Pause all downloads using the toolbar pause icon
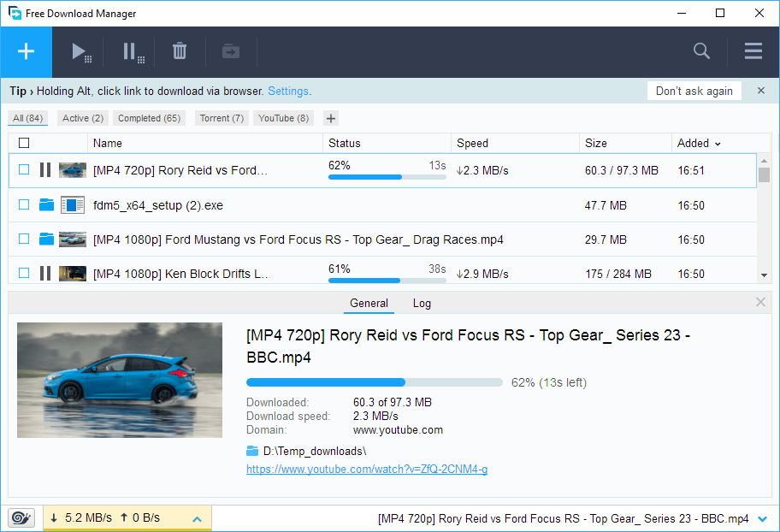This screenshot has width=780, height=532. click(x=132, y=52)
